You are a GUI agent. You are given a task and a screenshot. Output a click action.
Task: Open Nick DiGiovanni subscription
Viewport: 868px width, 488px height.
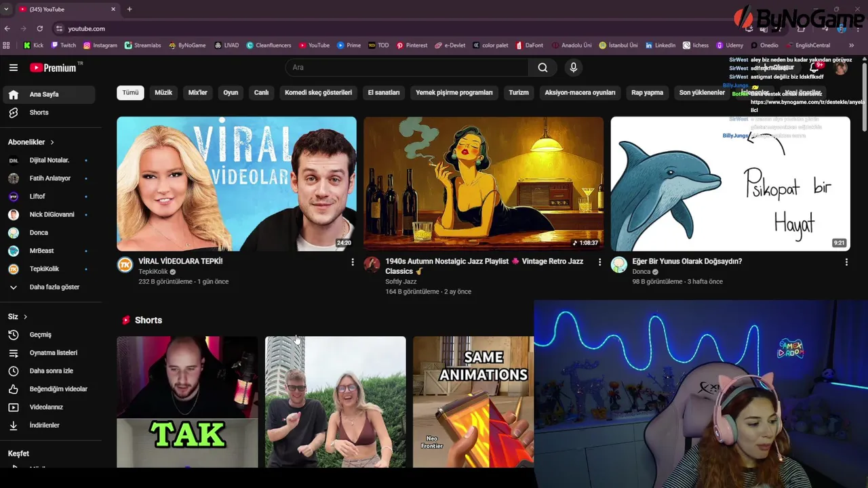tap(49, 214)
